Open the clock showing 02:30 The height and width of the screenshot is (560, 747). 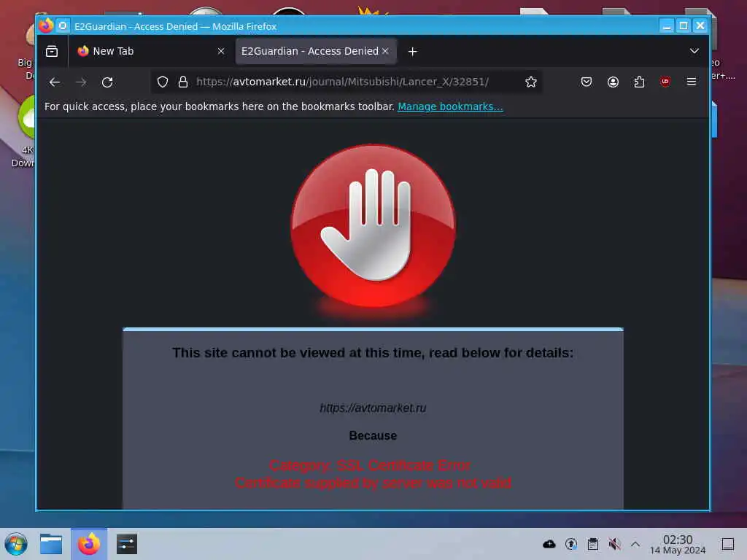[678, 544]
